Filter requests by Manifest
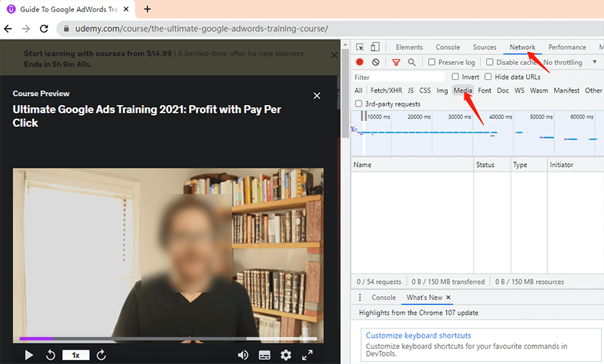The image size is (604, 364). tap(566, 91)
